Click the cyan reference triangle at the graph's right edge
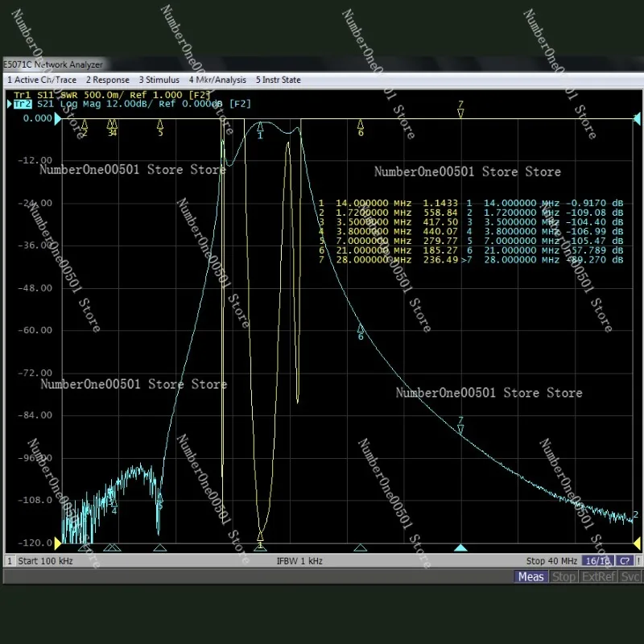 [637, 118]
